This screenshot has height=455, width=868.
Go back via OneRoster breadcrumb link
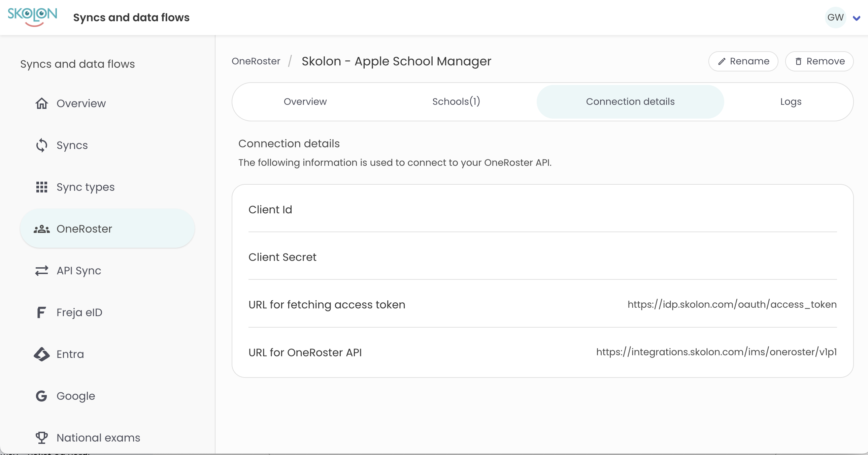256,61
